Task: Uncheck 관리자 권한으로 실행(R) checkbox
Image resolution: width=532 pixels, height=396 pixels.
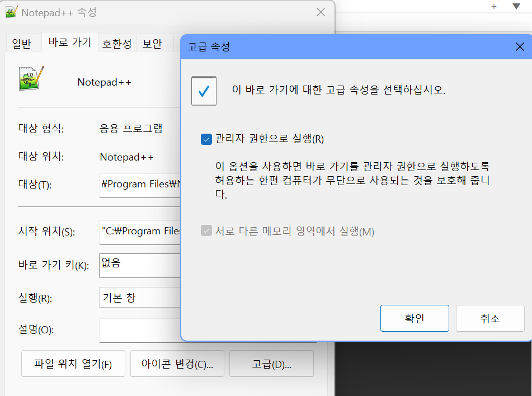Action: point(206,139)
